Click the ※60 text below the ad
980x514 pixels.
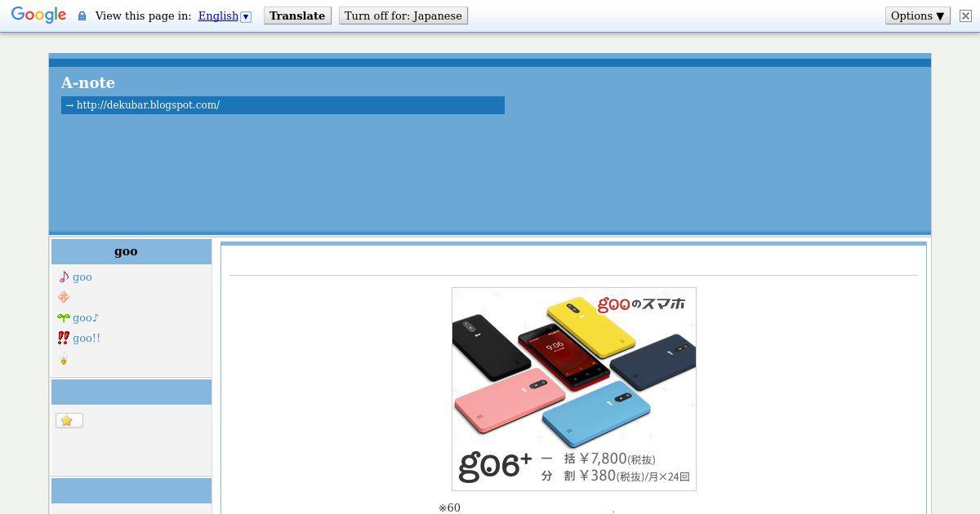(x=449, y=507)
